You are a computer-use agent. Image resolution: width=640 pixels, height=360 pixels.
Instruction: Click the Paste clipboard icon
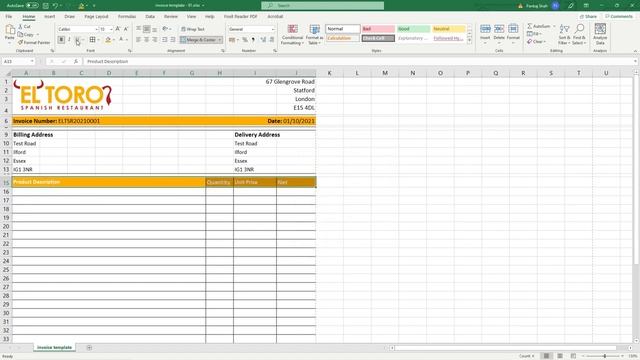click(x=10, y=30)
